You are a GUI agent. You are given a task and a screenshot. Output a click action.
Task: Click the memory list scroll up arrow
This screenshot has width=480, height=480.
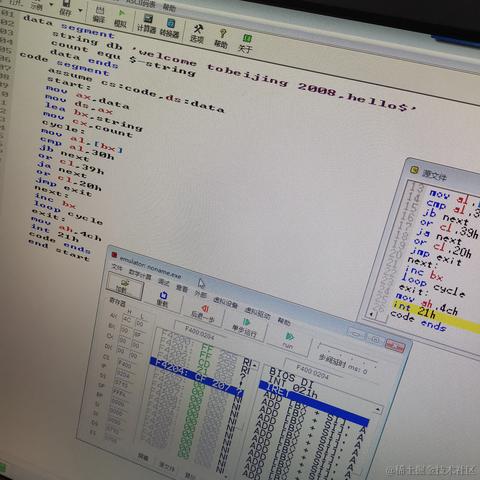click(x=255, y=367)
